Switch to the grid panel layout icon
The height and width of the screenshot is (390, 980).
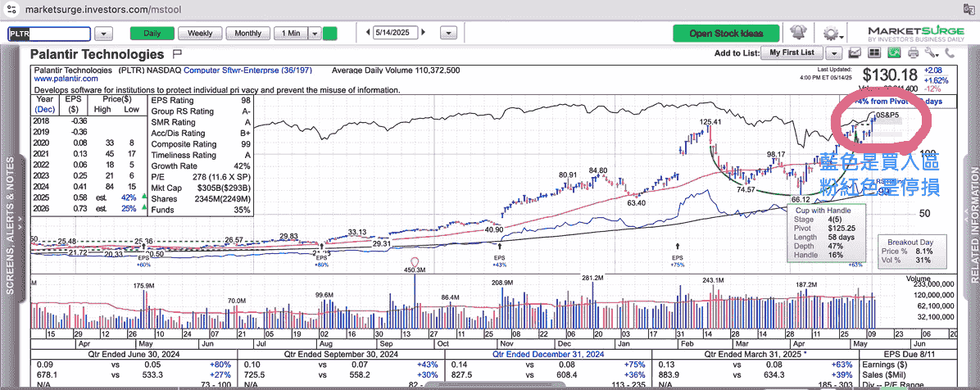874,53
